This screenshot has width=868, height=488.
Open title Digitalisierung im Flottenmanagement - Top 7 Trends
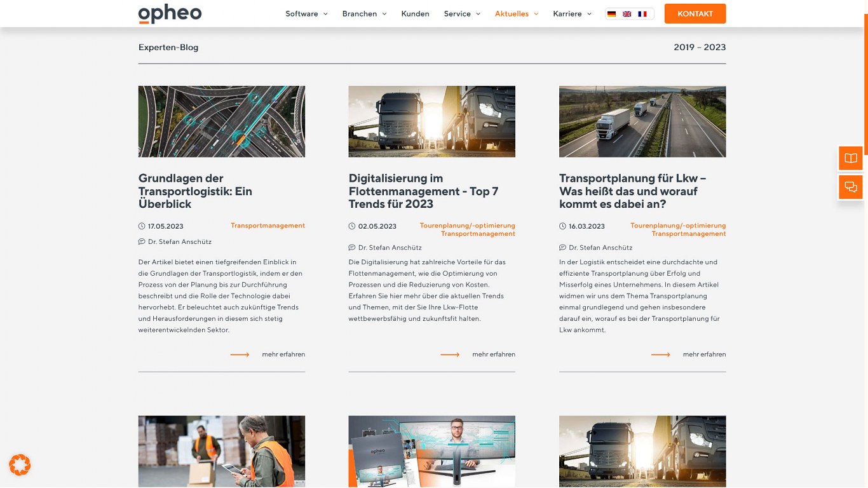(423, 191)
